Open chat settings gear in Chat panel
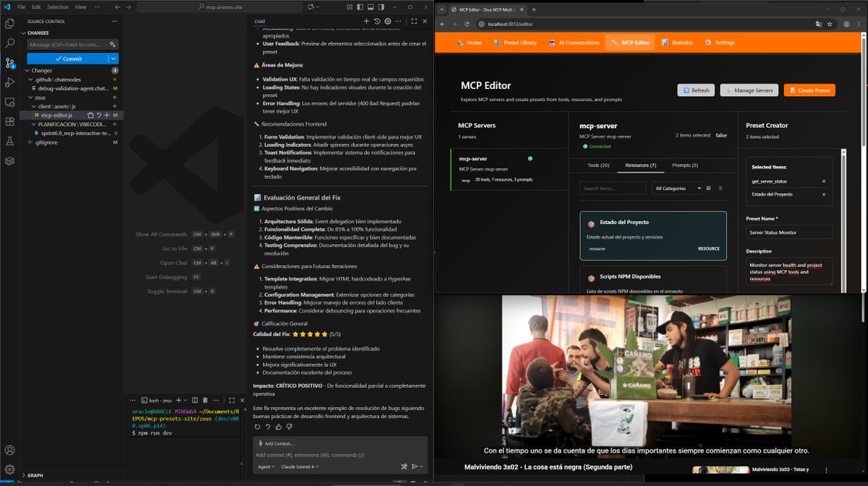 388,21
